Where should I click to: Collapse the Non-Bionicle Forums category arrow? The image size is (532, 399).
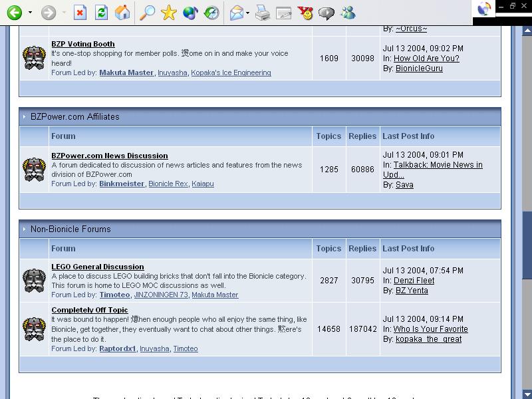tap(24, 229)
